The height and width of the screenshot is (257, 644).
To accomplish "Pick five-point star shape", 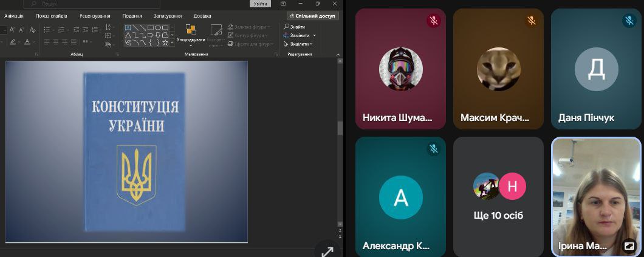I will pos(165,43).
